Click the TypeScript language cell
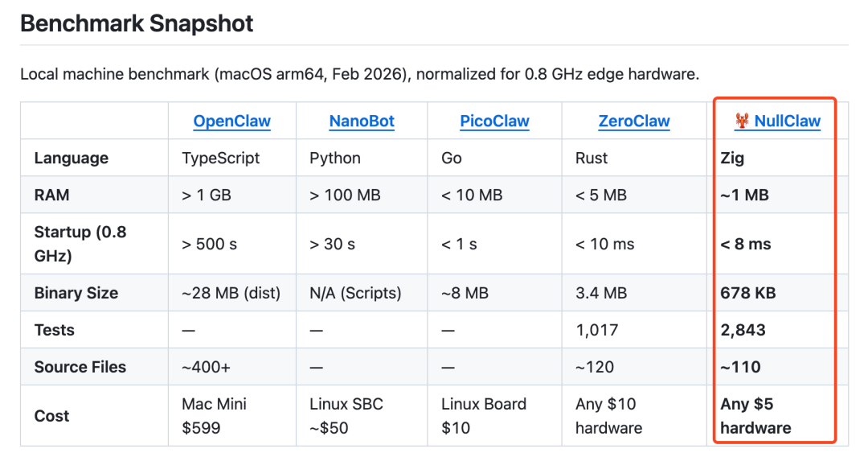 pos(221,158)
